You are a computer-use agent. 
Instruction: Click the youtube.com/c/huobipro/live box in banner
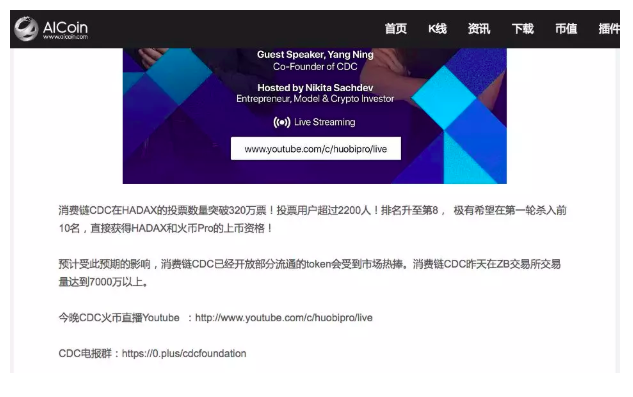[316, 149]
